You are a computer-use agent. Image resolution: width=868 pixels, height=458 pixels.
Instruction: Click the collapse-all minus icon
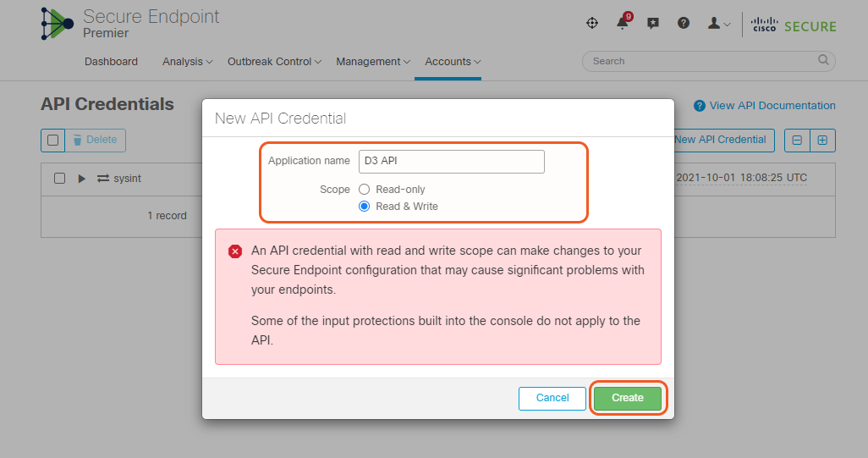click(x=797, y=141)
